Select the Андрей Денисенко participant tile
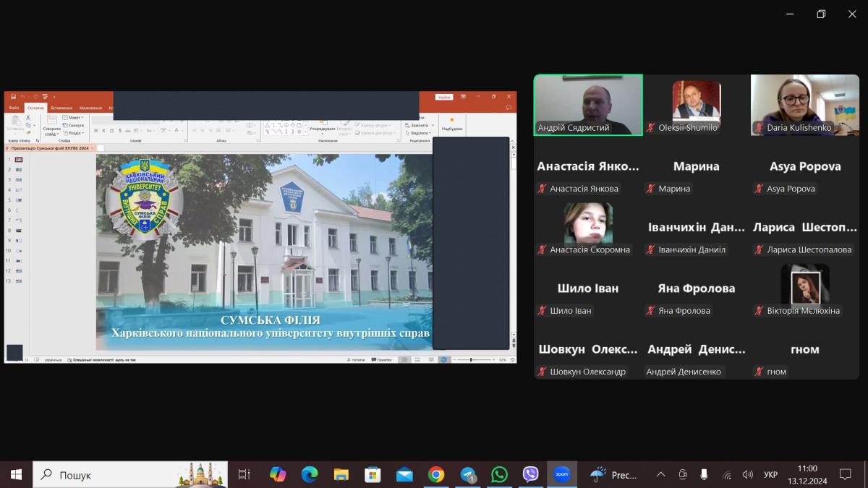The width and height of the screenshot is (868, 488). coord(697,349)
